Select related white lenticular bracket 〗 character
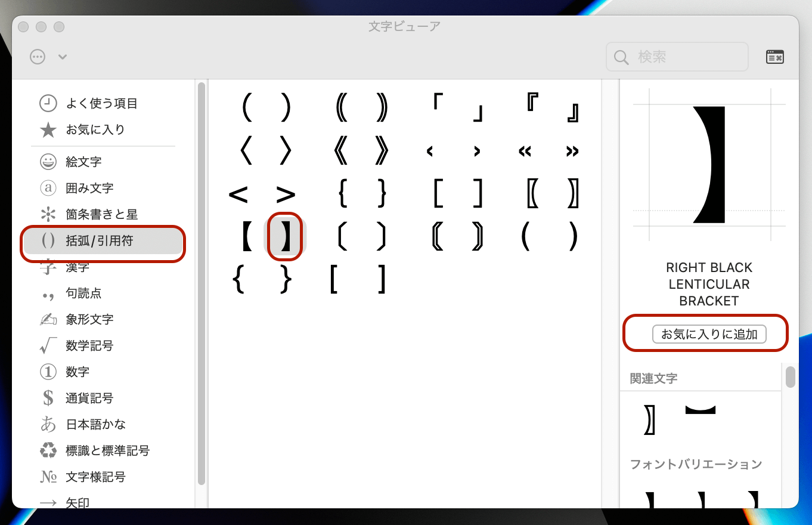The width and height of the screenshot is (812, 525). 650,419
